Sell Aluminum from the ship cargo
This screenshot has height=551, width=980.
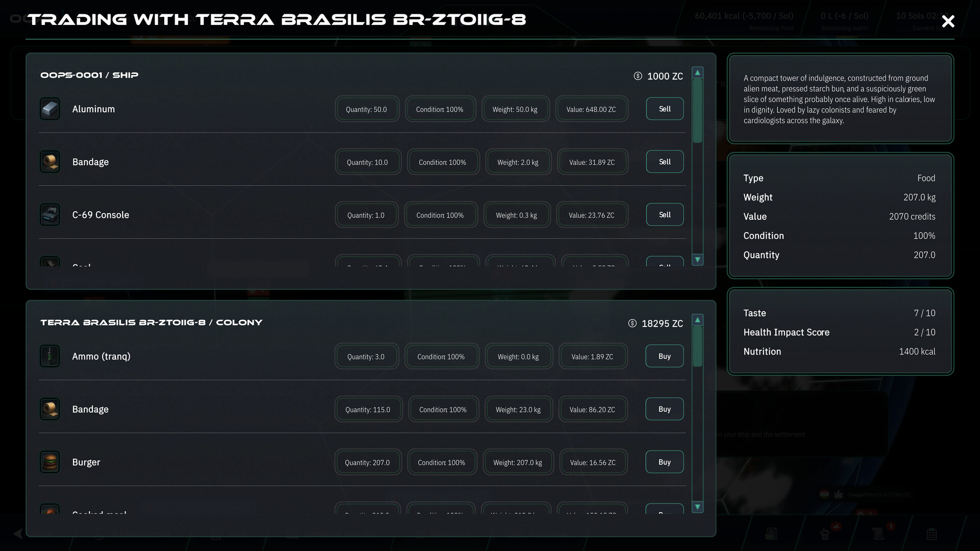pyautogui.click(x=664, y=109)
